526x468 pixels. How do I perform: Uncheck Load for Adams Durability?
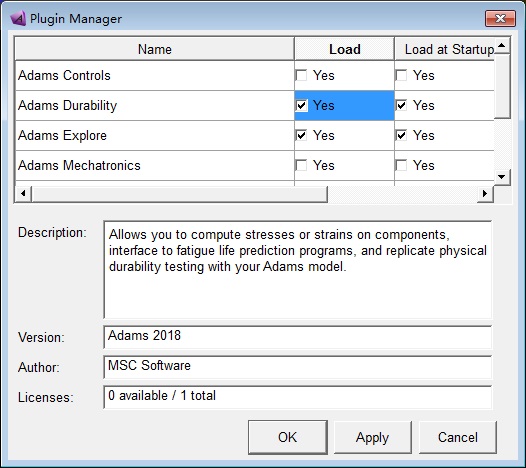click(x=301, y=106)
